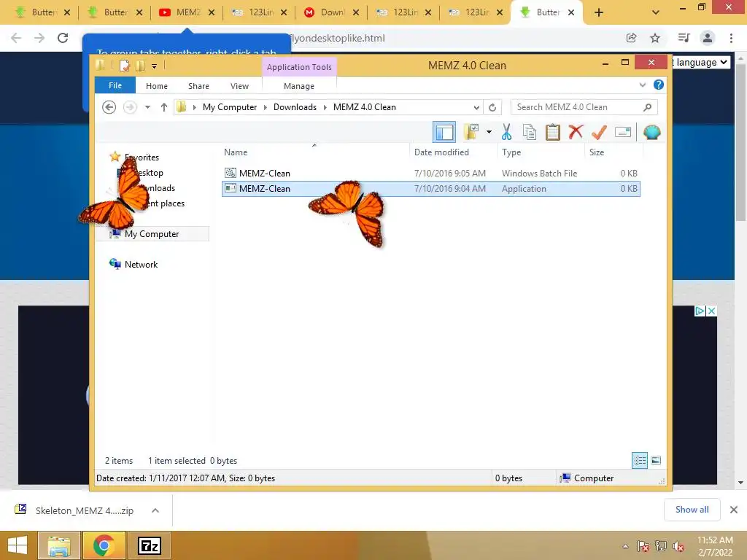Open 7-Zip from the taskbar
747x560 pixels.
[150, 545]
